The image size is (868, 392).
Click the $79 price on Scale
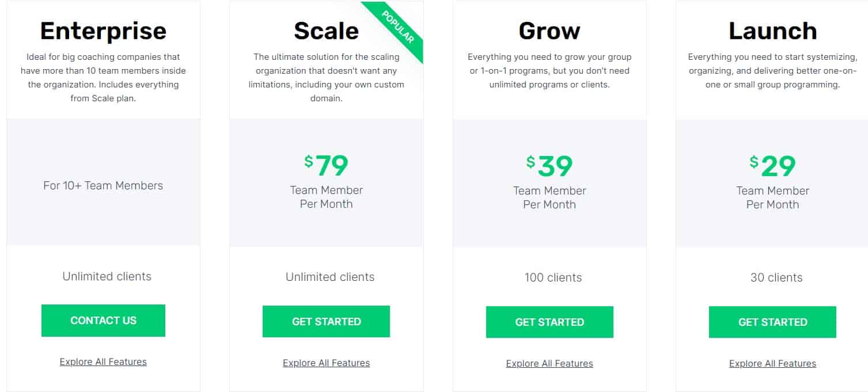pos(327,166)
